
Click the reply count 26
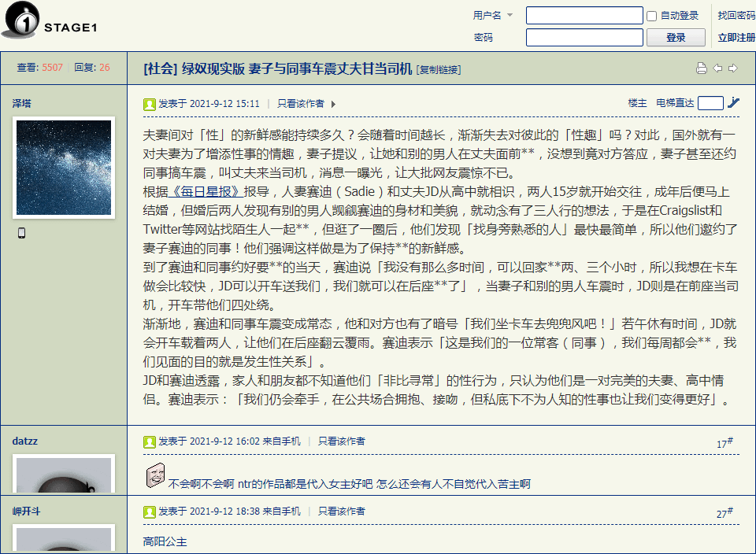[x=105, y=68]
